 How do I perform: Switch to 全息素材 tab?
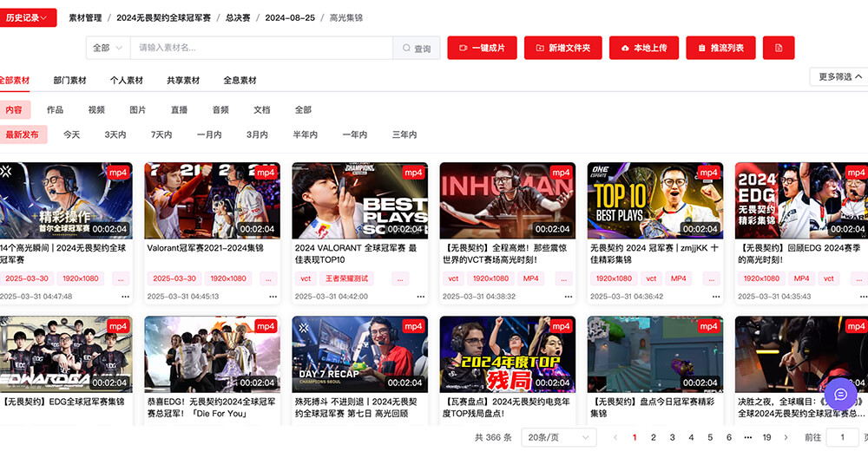pyautogui.click(x=240, y=80)
